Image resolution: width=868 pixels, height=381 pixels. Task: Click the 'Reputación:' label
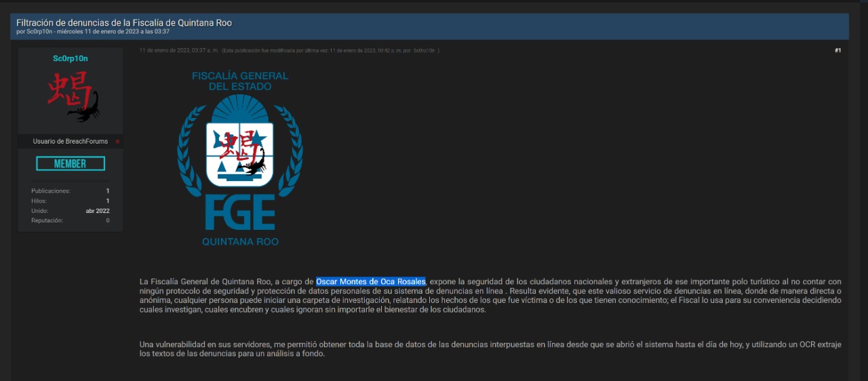click(47, 221)
